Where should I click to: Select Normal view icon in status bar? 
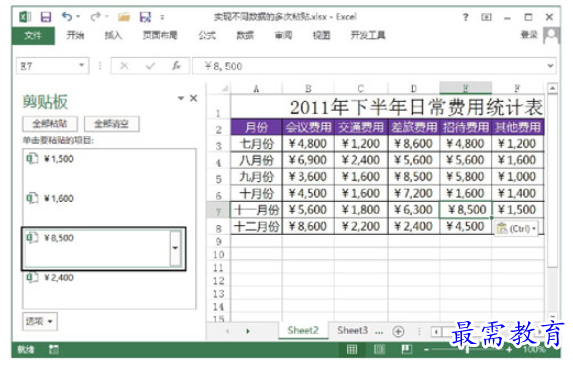click(x=352, y=350)
